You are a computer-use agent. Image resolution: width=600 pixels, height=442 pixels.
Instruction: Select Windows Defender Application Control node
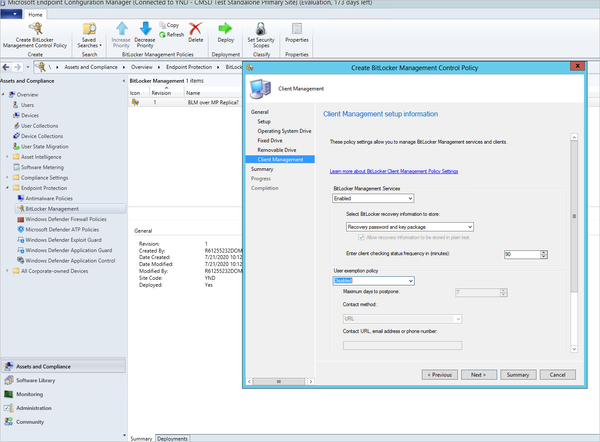click(70, 260)
